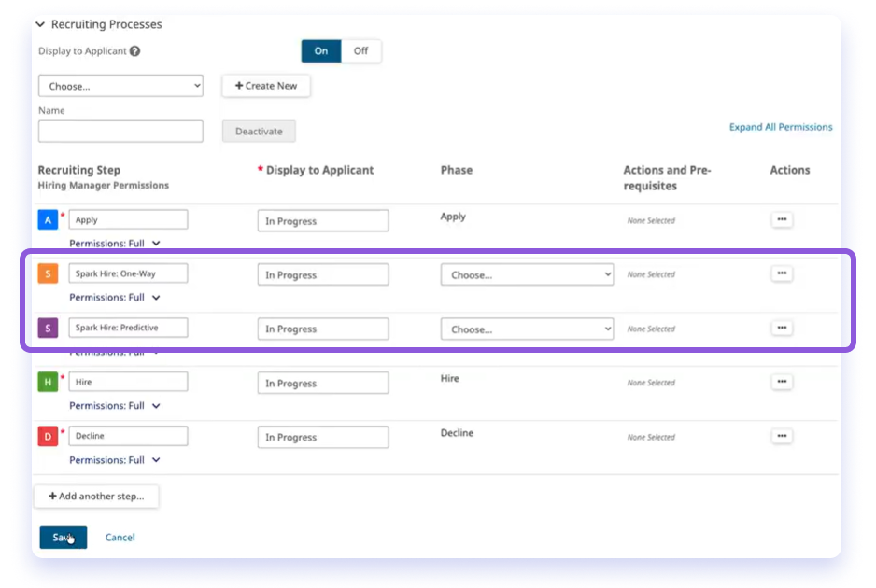Click Add another step
Screen dimensions: 876x588
tap(96, 496)
